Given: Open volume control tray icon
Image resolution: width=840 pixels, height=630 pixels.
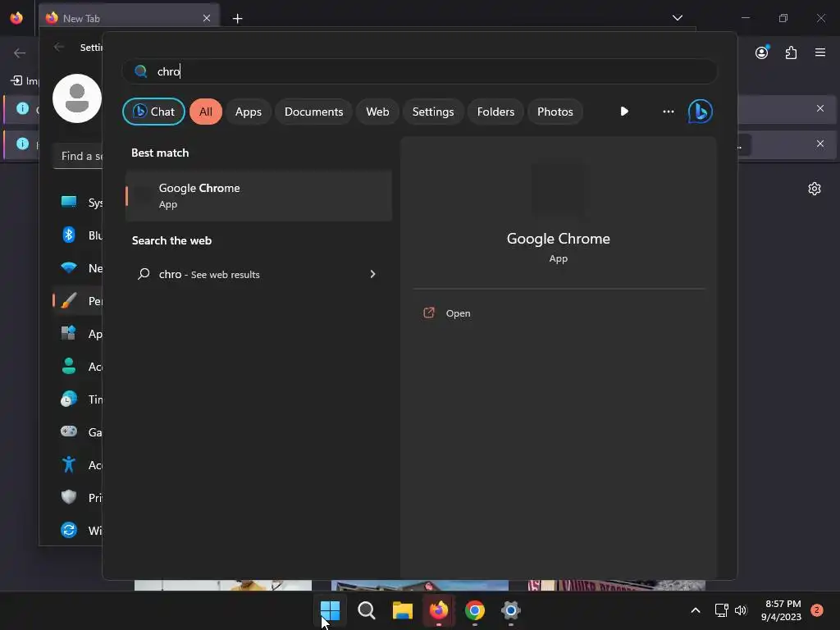Looking at the screenshot, I should tap(741, 610).
